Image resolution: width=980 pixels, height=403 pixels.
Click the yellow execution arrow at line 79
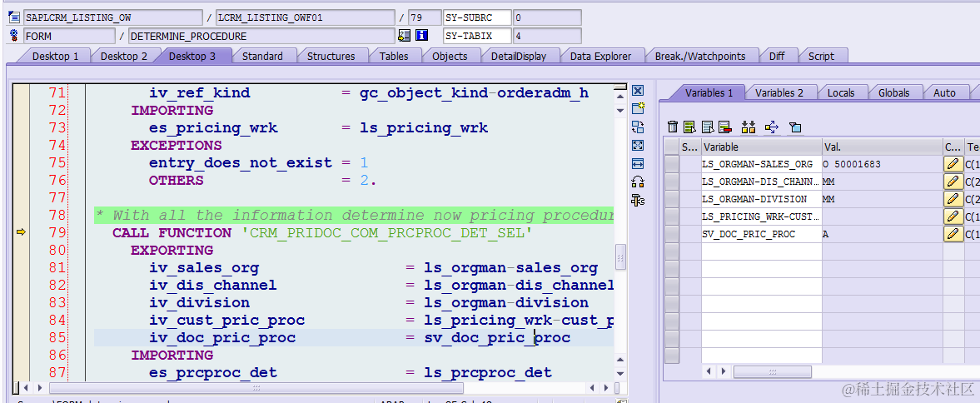(21, 232)
